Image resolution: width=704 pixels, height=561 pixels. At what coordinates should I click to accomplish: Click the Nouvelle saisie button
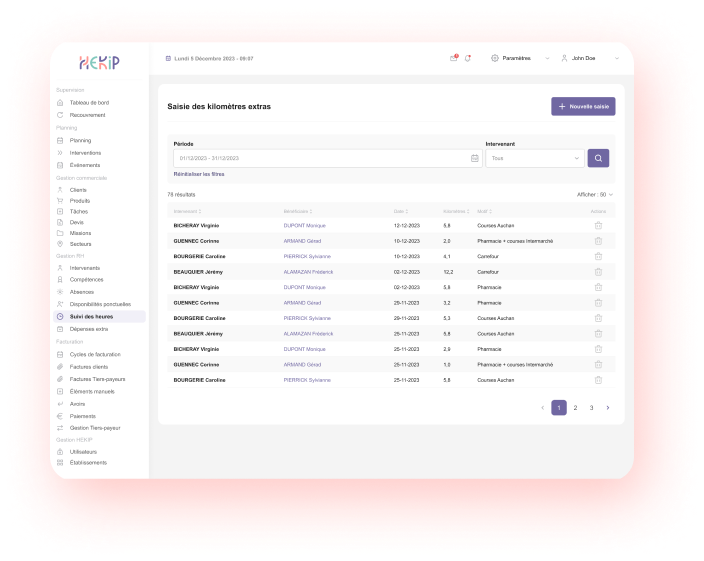coord(583,106)
